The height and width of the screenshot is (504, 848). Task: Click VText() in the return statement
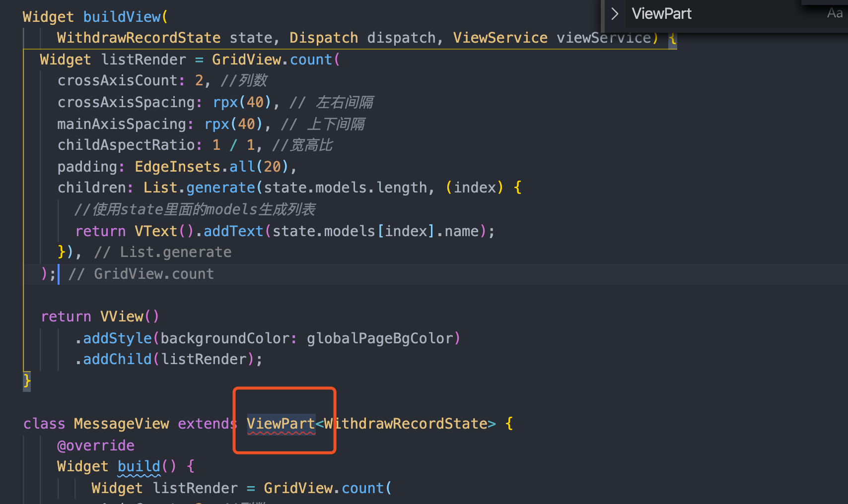(164, 231)
